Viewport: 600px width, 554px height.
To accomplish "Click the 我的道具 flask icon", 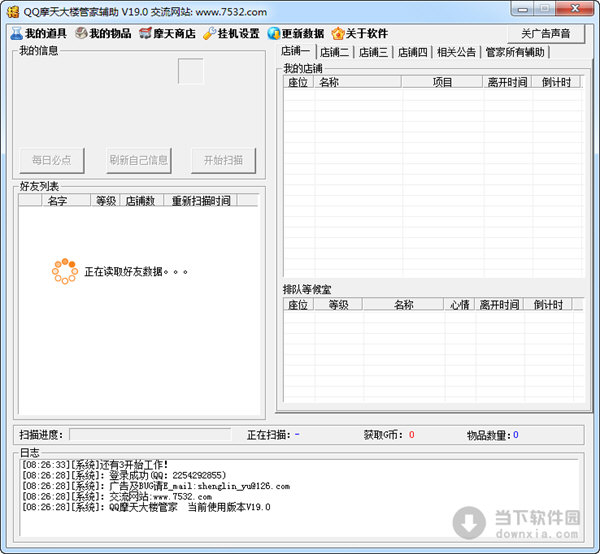I will [16, 34].
